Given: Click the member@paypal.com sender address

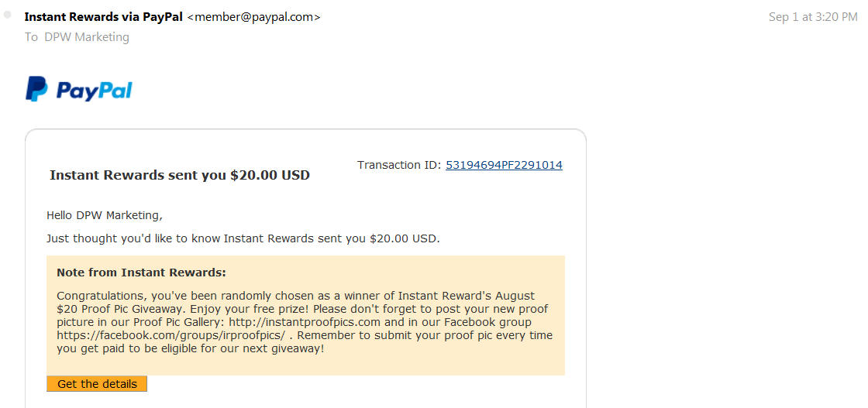Looking at the screenshot, I should click(x=253, y=17).
